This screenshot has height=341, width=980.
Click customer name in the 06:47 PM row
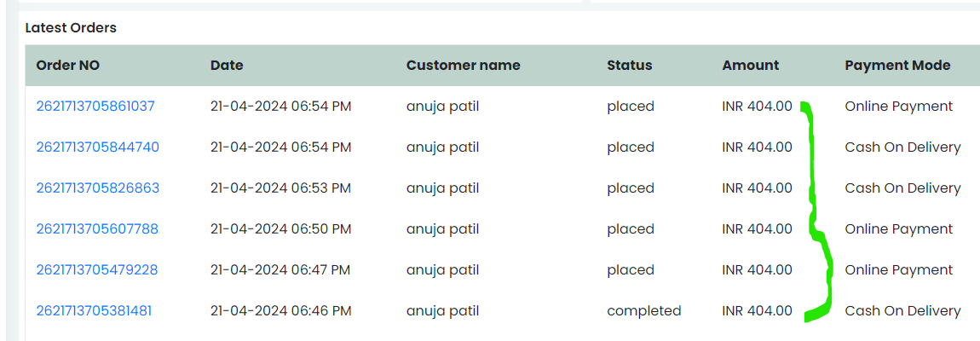pos(442,269)
